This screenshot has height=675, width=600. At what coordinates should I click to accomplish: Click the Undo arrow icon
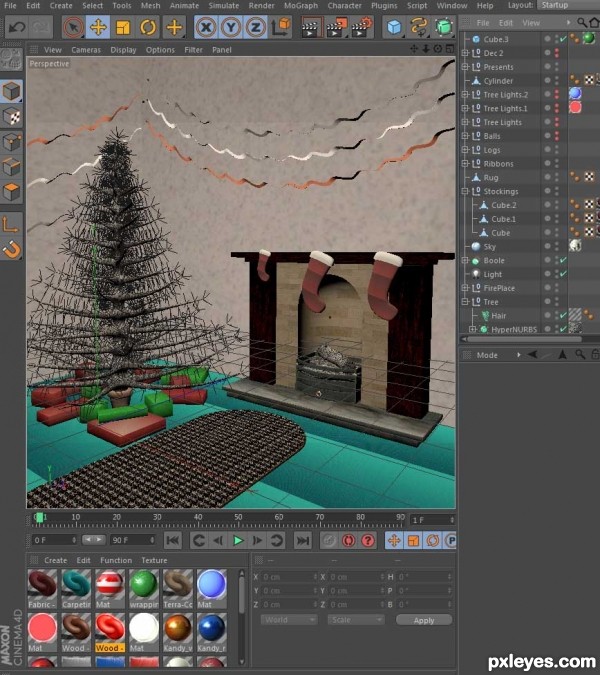17,28
